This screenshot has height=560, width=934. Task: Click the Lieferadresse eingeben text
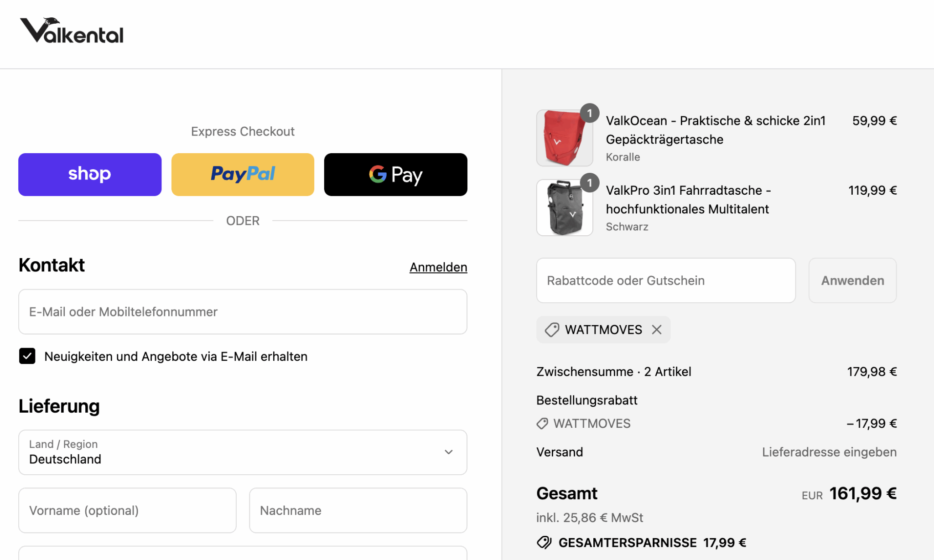click(829, 452)
